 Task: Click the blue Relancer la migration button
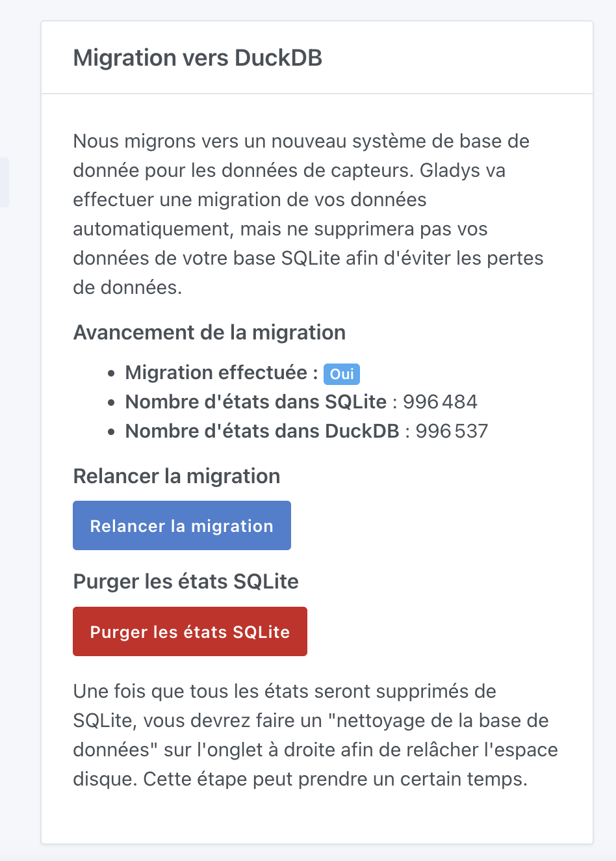coord(181,525)
